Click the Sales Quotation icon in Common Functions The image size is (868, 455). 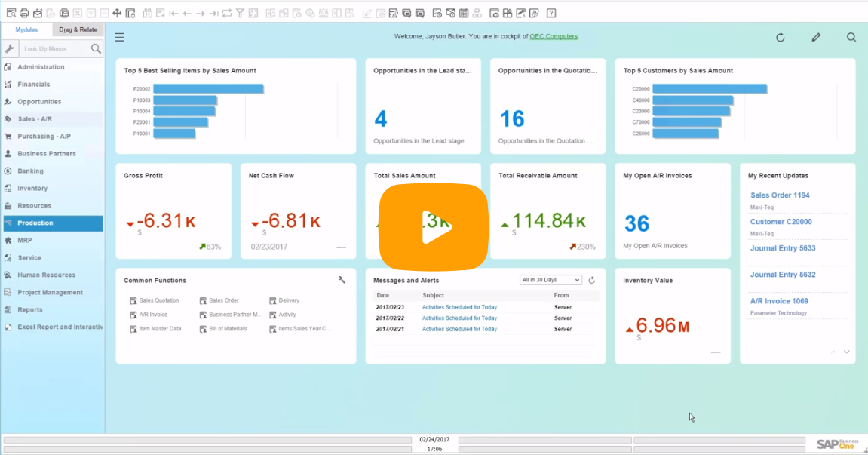[x=133, y=301]
